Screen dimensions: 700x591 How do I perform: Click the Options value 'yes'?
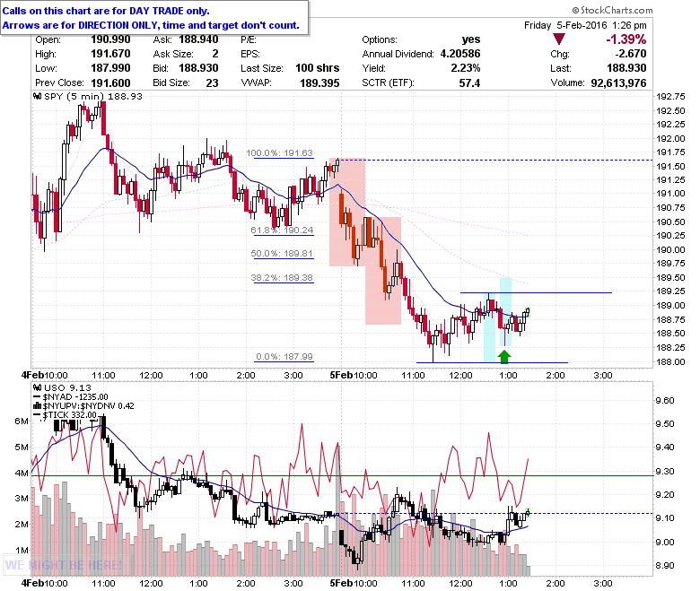point(471,39)
